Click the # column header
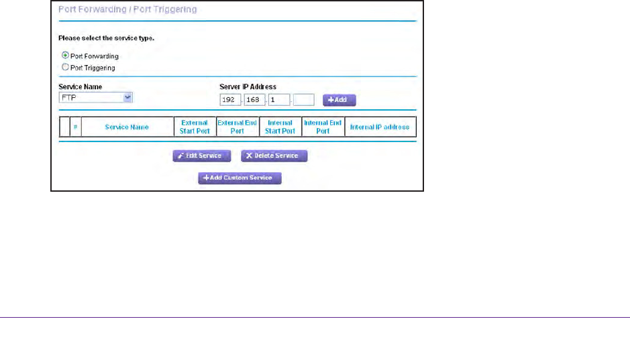 pyautogui.click(x=75, y=127)
